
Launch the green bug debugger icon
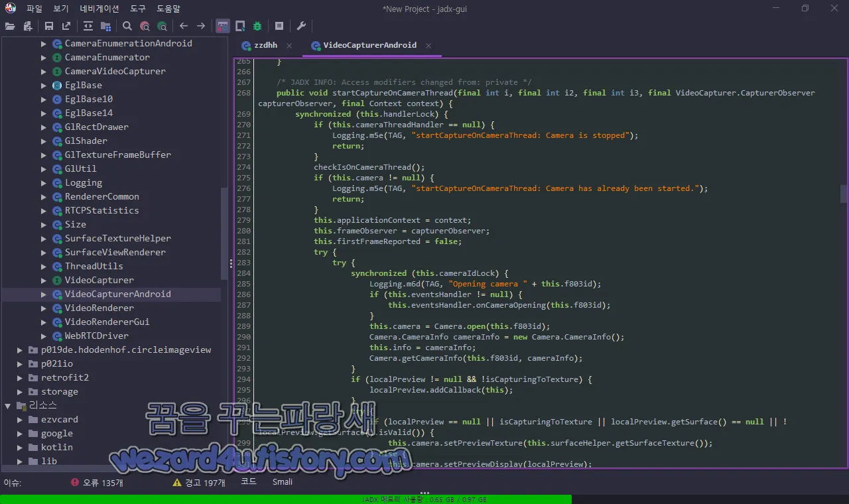point(257,26)
